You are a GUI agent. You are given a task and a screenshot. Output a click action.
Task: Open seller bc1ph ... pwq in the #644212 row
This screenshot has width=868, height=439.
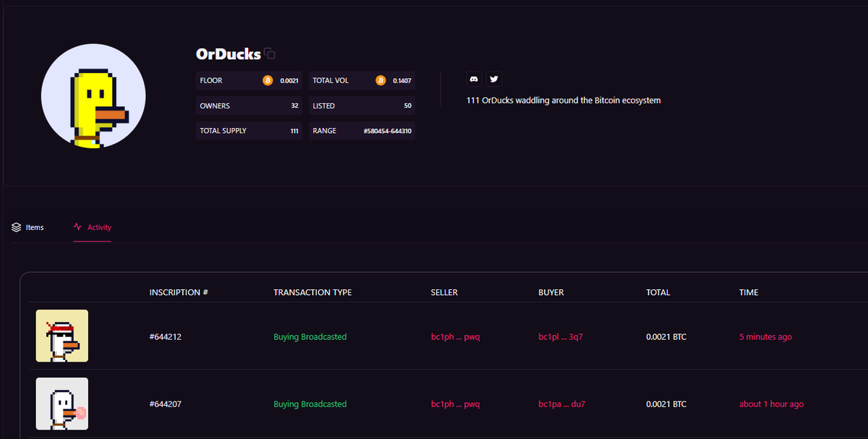[x=455, y=337]
